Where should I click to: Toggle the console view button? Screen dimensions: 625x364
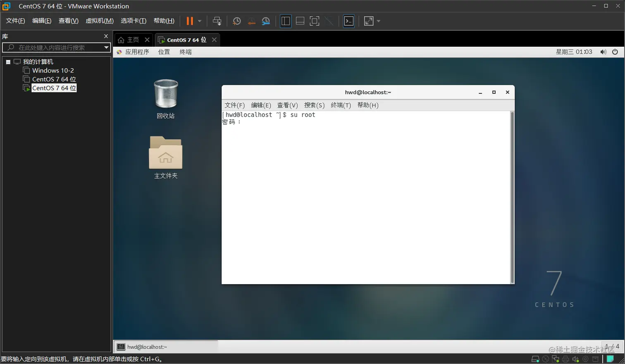(x=349, y=21)
